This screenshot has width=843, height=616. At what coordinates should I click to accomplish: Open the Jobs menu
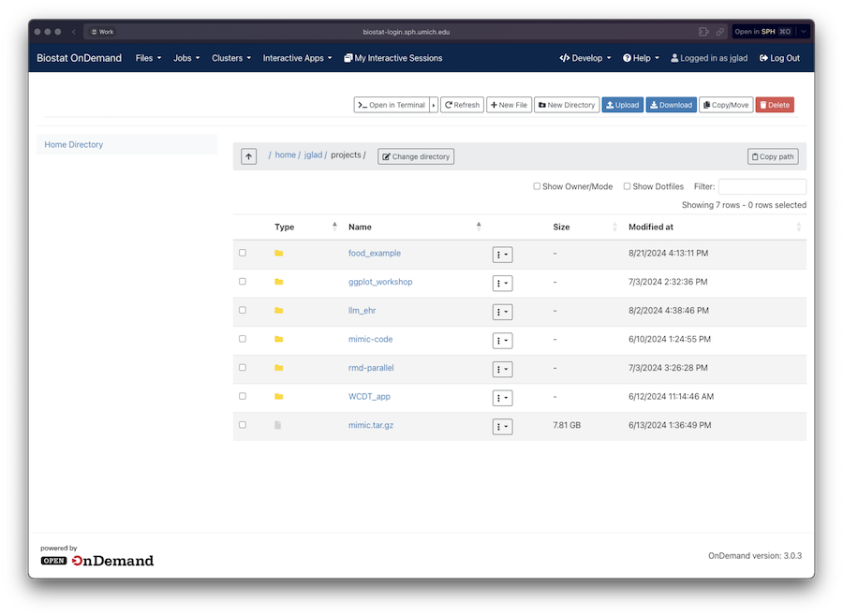pyautogui.click(x=185, y=57)
